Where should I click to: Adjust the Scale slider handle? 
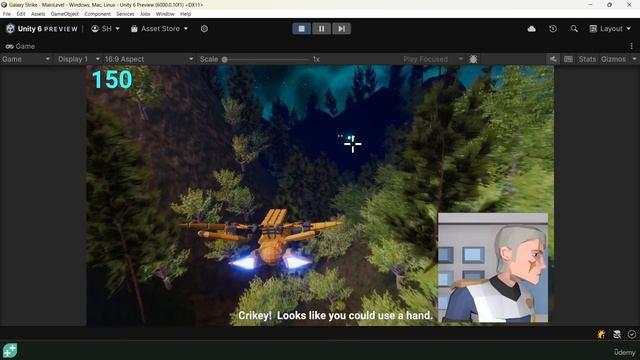[224, 60]
